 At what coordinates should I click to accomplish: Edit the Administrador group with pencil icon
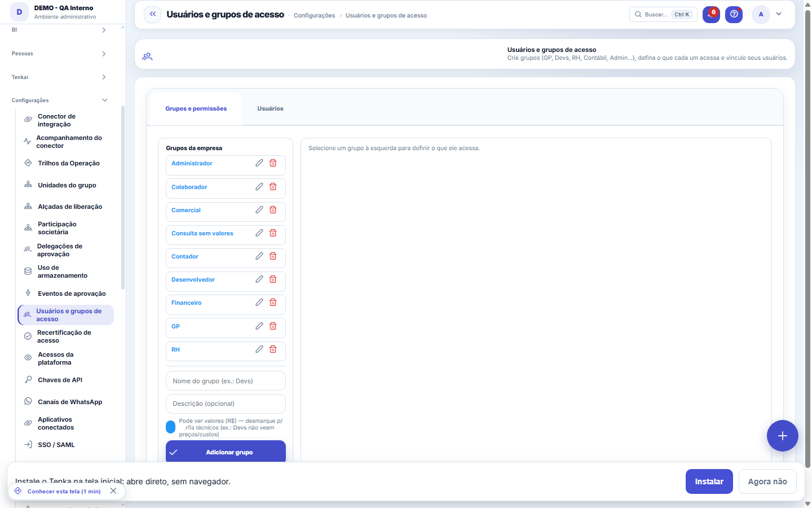pyautogui.click(x=259, y=163)
